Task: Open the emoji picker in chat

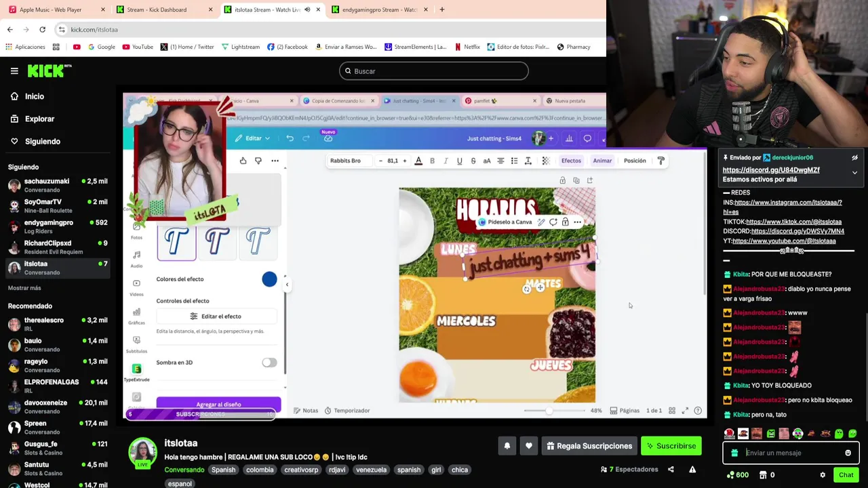Action: pos(848,453)
